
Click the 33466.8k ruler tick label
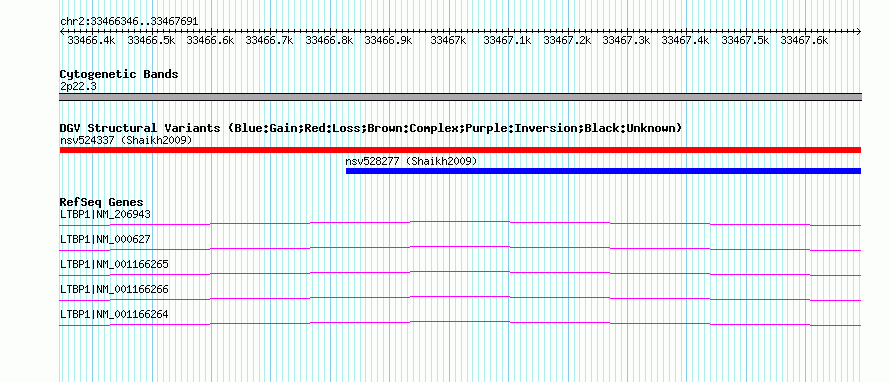329,41
